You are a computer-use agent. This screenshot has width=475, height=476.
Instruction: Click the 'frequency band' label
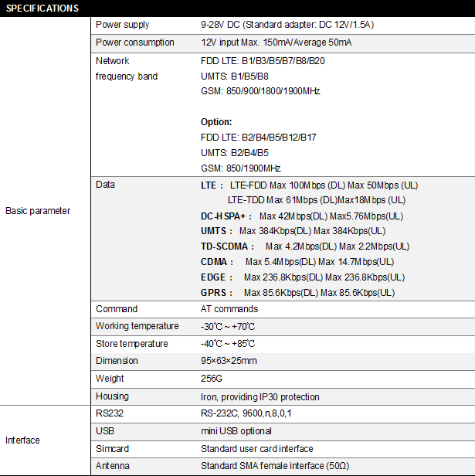(x=127, y=76)
